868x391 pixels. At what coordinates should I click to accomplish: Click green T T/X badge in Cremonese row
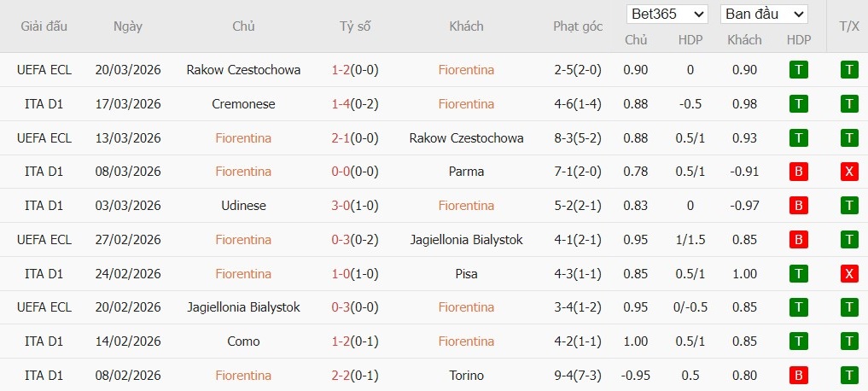point(848,104)
